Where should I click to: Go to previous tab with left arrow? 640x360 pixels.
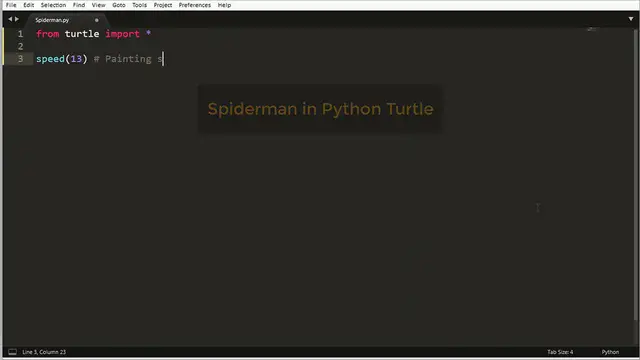pyautogui.click(x=10, y=19)
